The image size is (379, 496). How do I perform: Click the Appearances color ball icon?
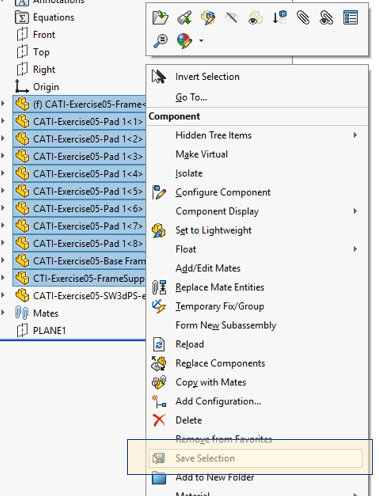pos(184,41)
